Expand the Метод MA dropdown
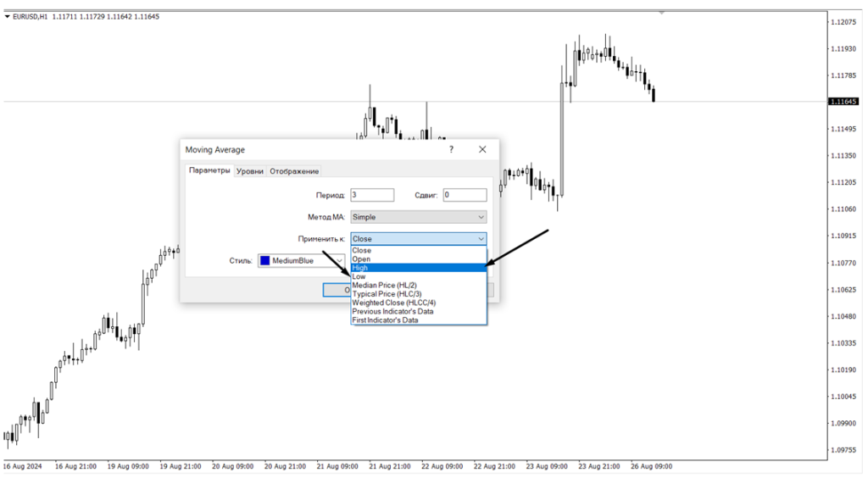Image resolution: width=868 pixels, height=478 pixels. click(x=418, y=217)
